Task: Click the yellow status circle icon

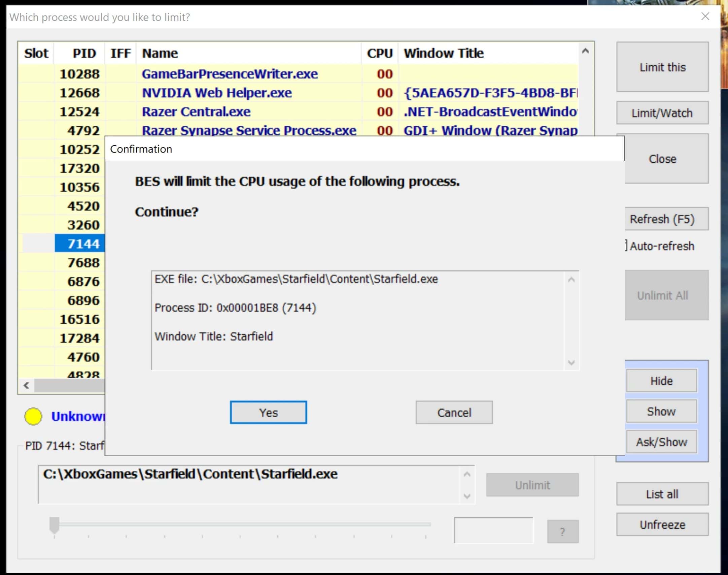Action: click(33, 416)
